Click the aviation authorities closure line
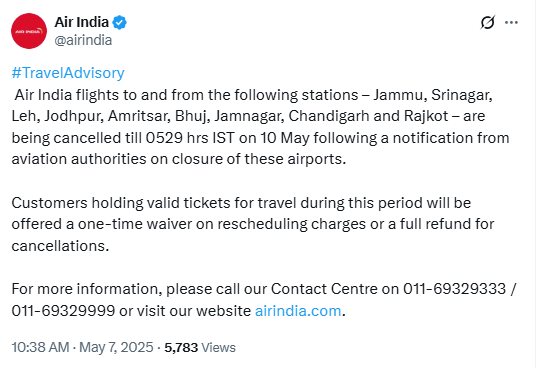This screenshot has width=536, height=368. click(179, 159)
